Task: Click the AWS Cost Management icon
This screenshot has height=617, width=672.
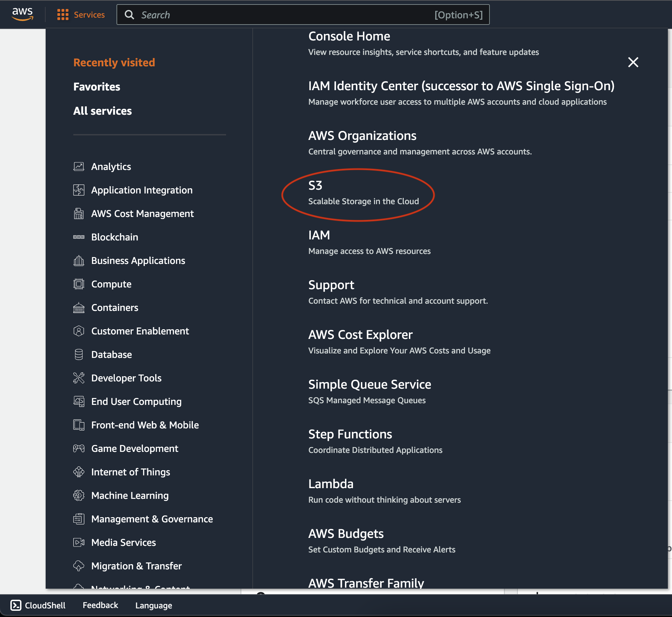Action: tap(79, 213)
